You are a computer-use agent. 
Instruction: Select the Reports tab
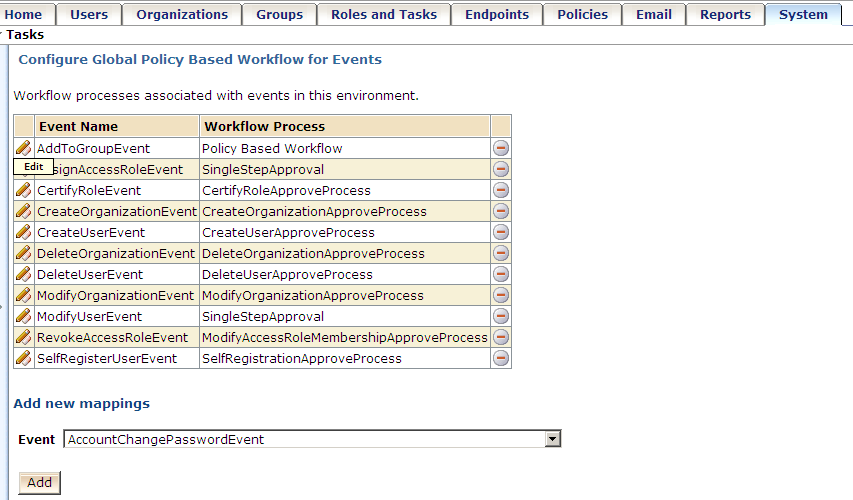pos(725,15)
